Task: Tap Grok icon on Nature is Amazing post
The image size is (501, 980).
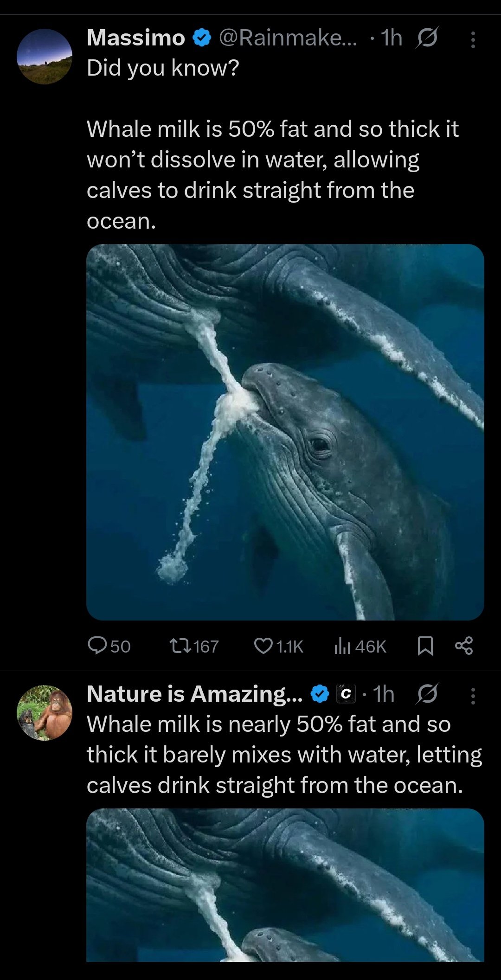Action: point(427,694)
